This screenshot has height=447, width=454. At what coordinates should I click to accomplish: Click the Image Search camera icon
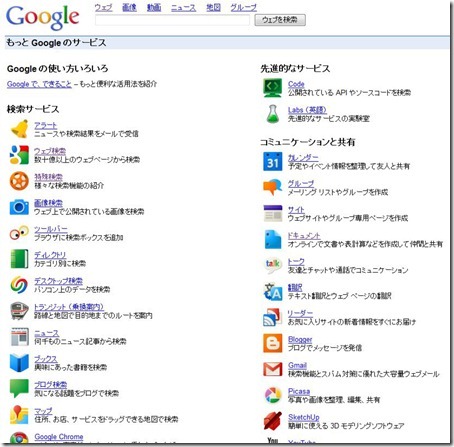(x=19, y=207)
